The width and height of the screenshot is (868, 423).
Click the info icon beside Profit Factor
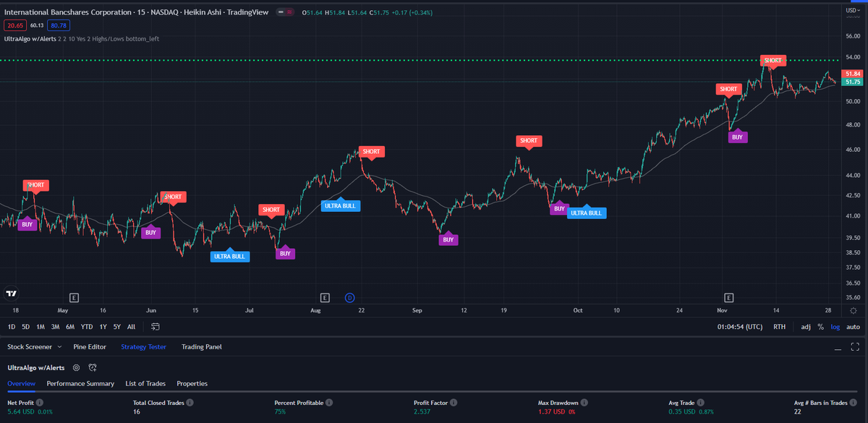coord(452,402)
